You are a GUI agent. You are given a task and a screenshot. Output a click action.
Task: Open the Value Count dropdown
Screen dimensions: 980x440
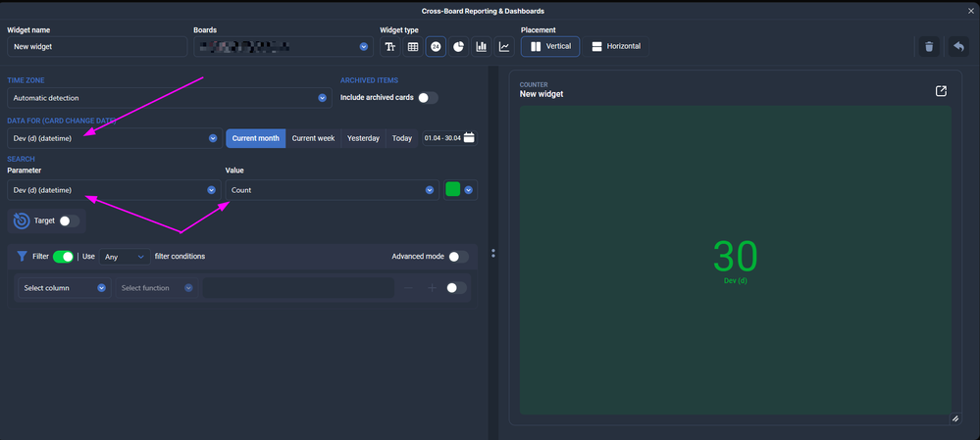333,190
